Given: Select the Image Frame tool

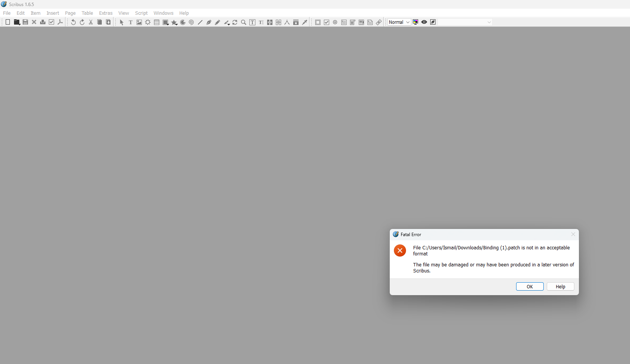Looking at the screenshot, I should (139, 22).
